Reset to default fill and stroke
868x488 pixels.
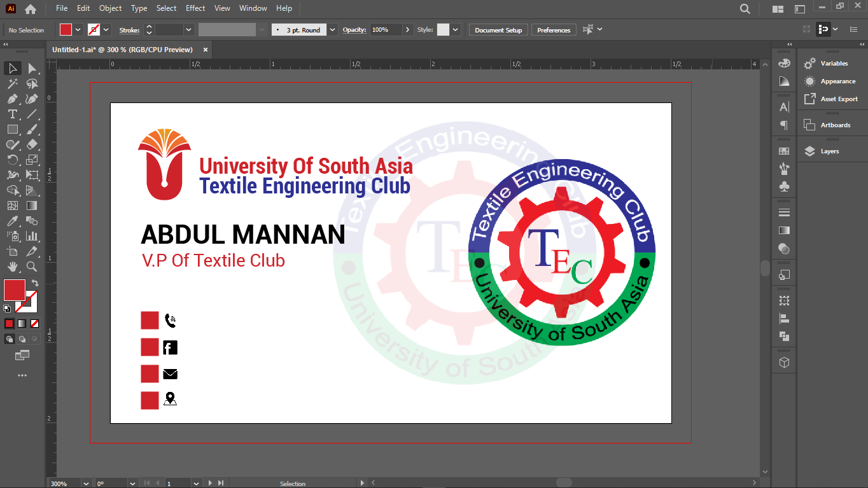[7, 309]
